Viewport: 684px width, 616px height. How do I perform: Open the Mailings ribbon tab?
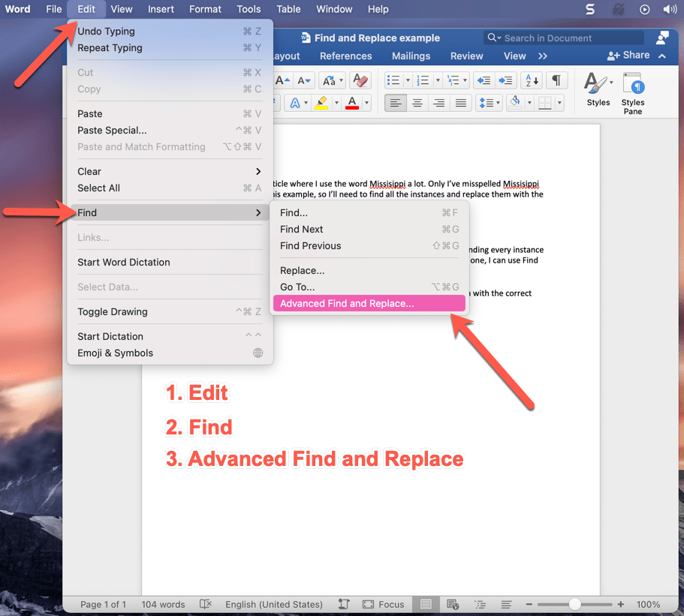tap(411, 56)
